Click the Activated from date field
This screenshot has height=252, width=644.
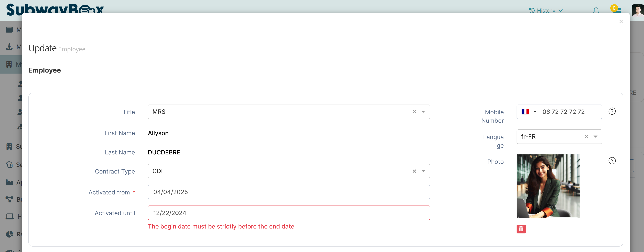pyautogui.click(x=289, y=192)
